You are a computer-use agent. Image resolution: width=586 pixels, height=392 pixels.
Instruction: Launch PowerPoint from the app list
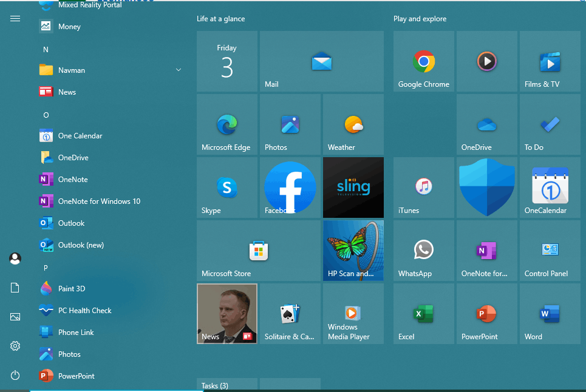tap(111, 376)
